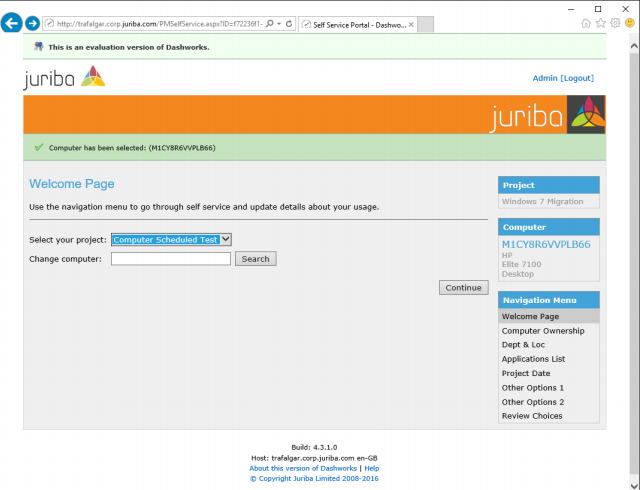This screenshot has height=490, width=640.
Task: Maximize the browser window
Action: click(598, 9)
